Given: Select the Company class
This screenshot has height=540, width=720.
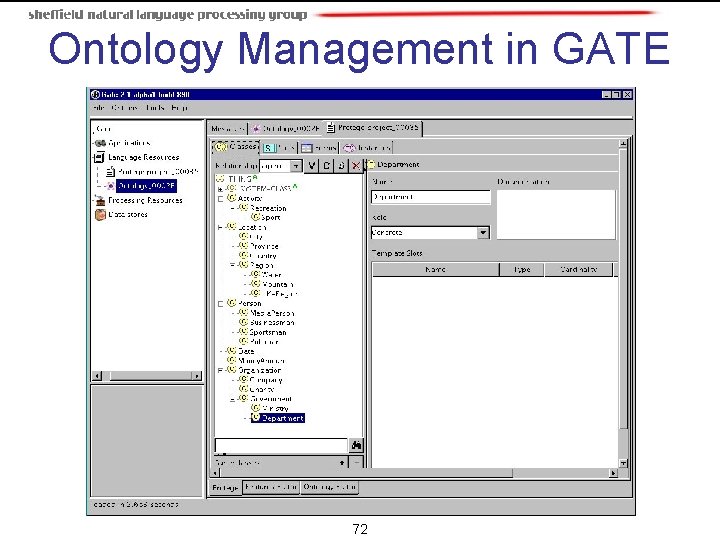Looking at the screenshot, I should 266,380.
